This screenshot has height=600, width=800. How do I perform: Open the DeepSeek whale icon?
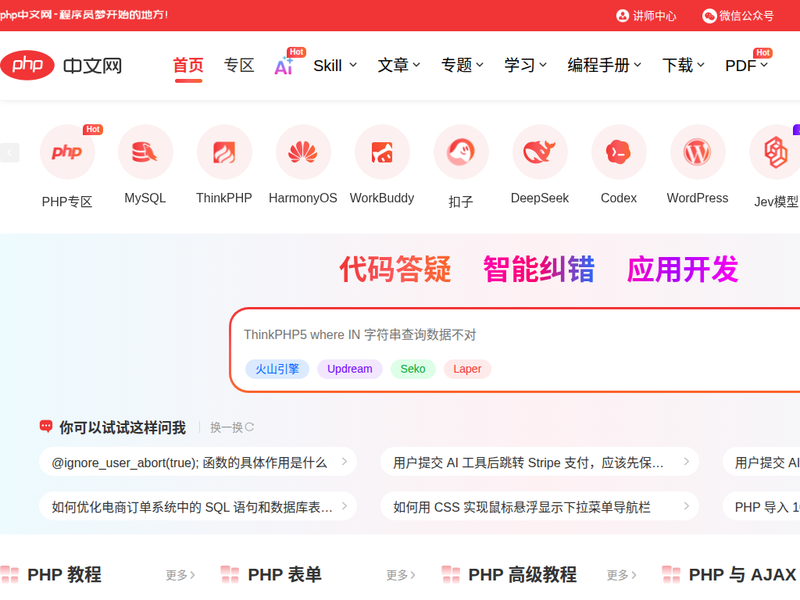540,152
